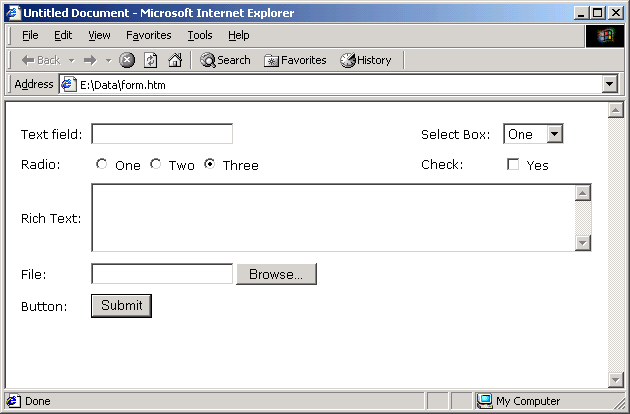The height and width of the screenshot is (414, 630).
Task: Click the Forward arrow toolbar icon
Action: pos(89,60)
